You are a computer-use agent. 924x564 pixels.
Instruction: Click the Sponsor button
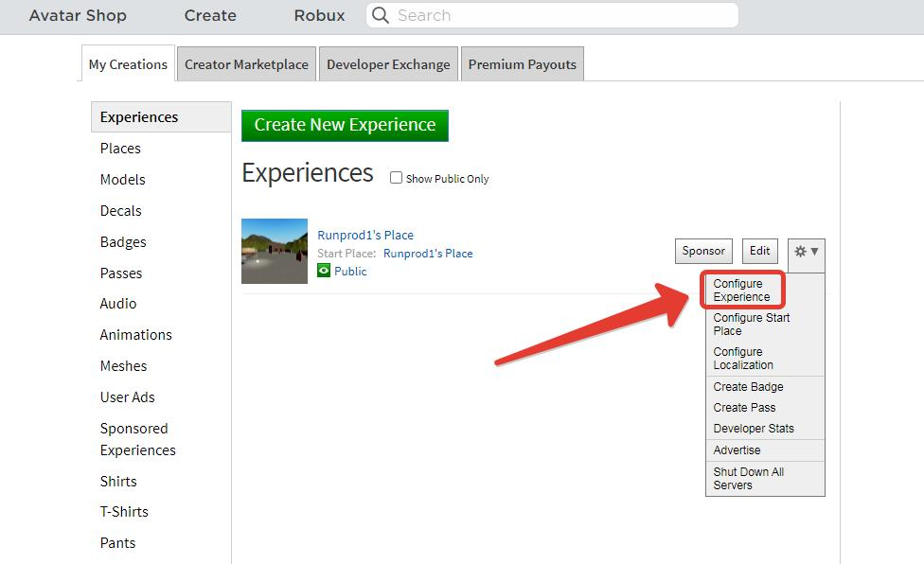click(703, 252)
